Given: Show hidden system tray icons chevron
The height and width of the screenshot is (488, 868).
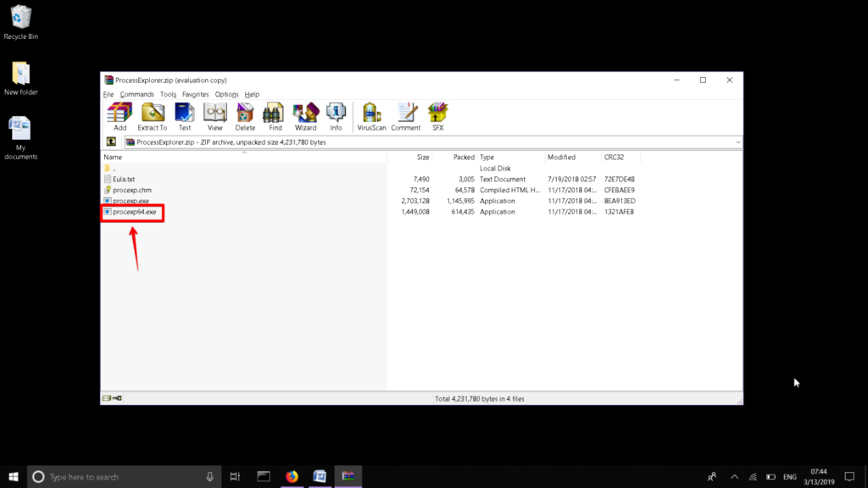Looking at the screenshot, I should pyautogui.click(x=734, y=476).
